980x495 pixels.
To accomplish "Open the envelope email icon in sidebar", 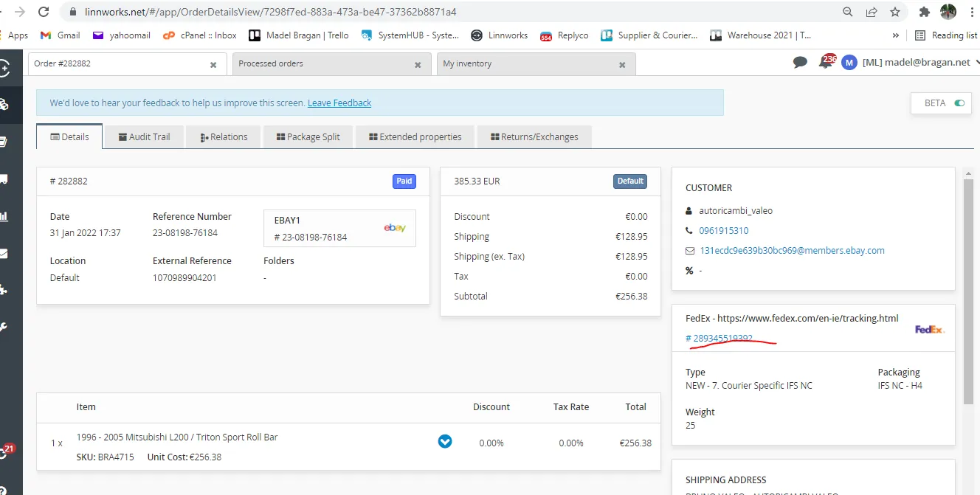I will pos(4,253).
